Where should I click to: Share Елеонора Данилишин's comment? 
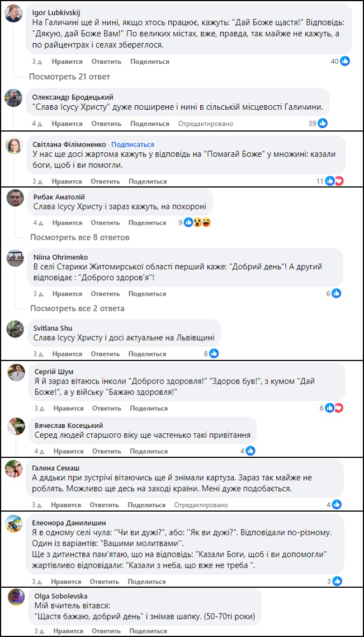(x=148, y=582)
